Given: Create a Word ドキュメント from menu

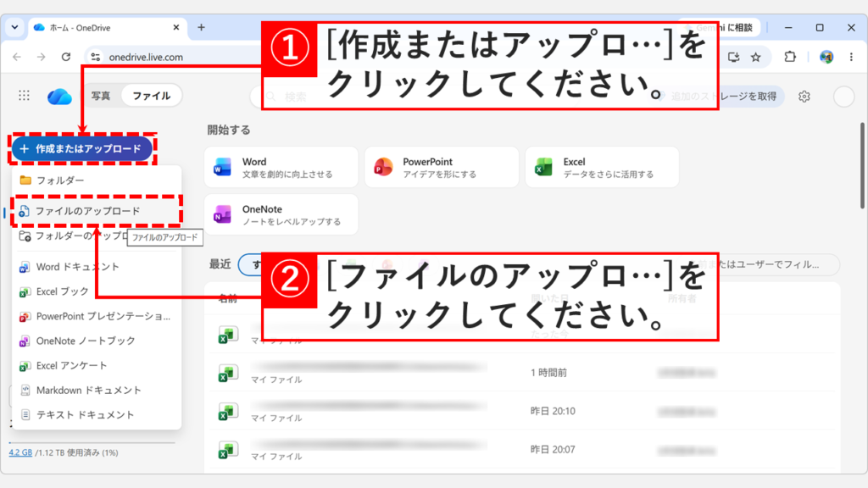Looking at the screenshot, I should (x=97, y=267).
